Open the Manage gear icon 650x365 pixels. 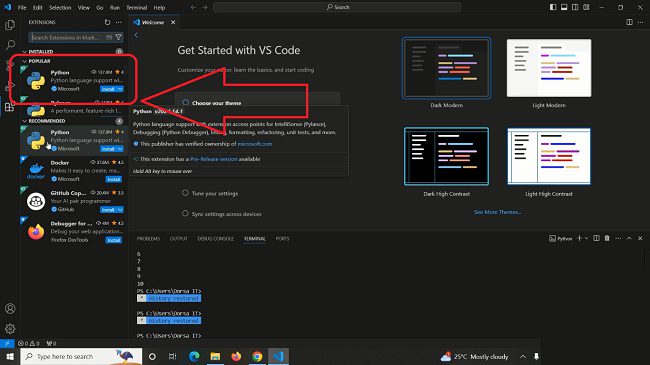[x=10, y=329]
